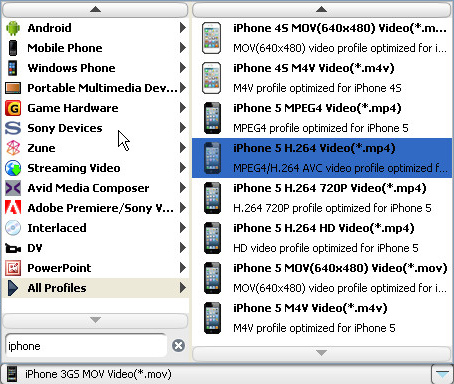This screenshot has width=454, height=384.
Task: Select the All Profiles category
Action: [95, 288]
